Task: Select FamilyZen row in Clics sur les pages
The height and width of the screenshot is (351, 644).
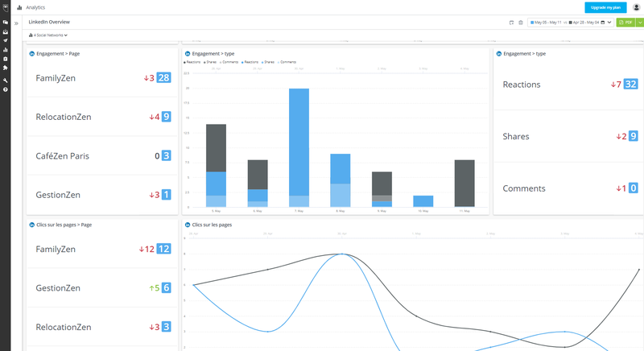Action: (102, 250)
